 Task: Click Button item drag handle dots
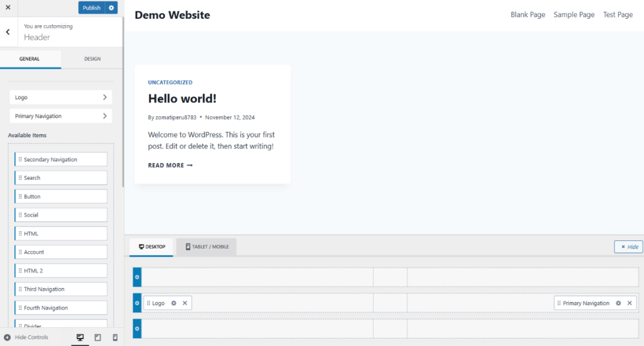(x=20, y=196)
